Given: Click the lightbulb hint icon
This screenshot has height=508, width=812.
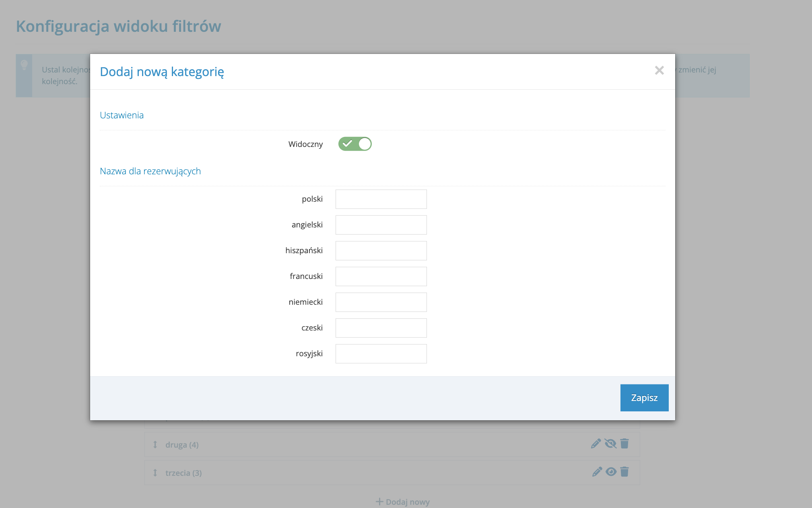Looking at the screenshot, I should tap(24, 64).
